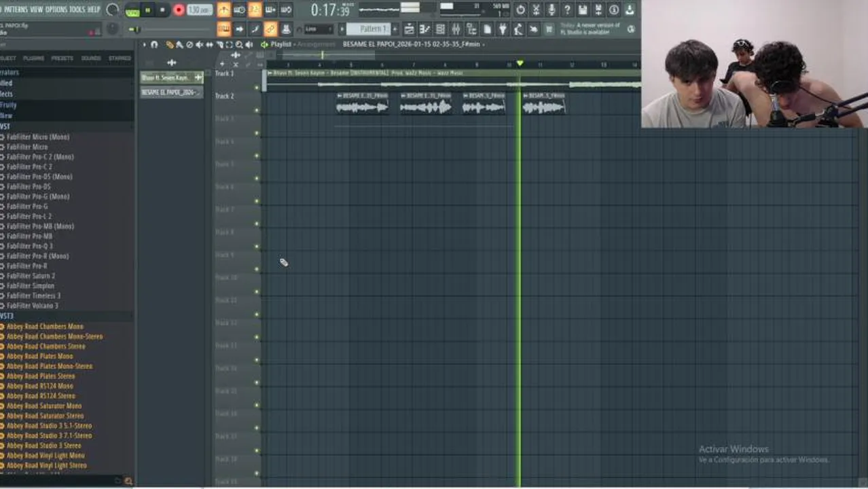Open the Playlist view icon

click(409, 29)
